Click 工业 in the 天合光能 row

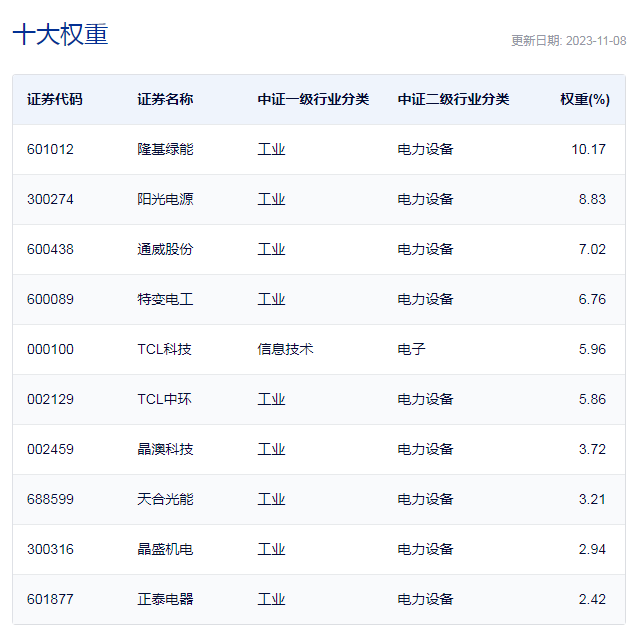click(271, 500)
